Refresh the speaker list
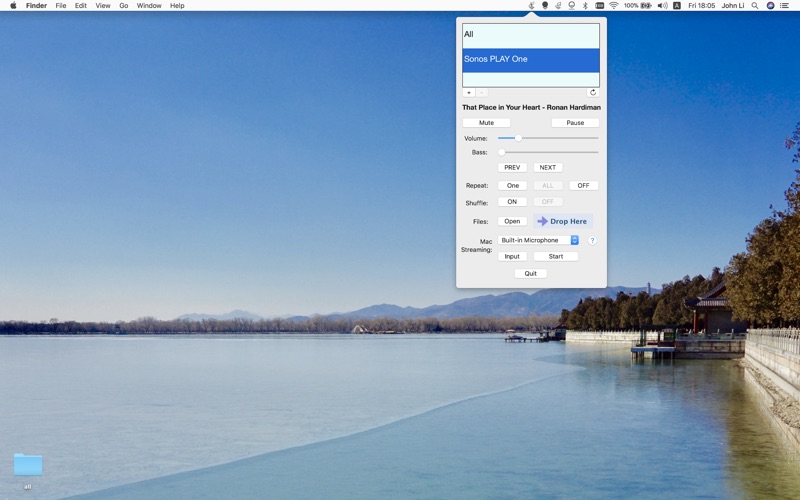 [593, 92]
